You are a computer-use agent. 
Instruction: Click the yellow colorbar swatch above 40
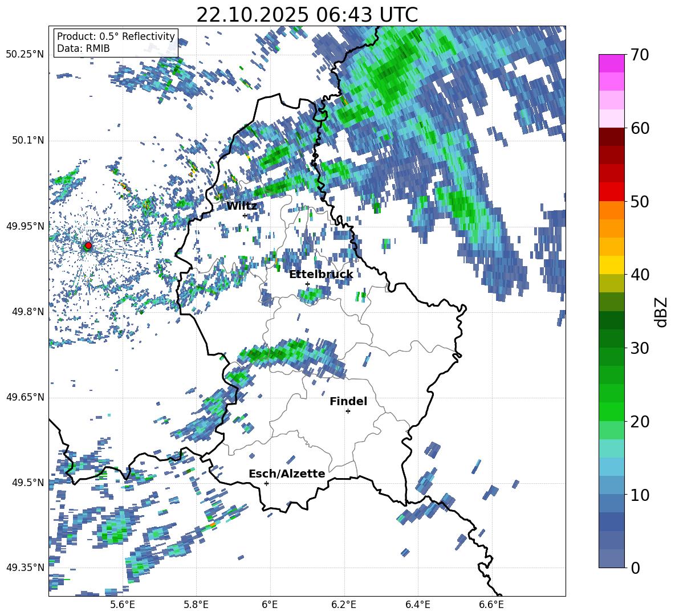coord(611,265)
